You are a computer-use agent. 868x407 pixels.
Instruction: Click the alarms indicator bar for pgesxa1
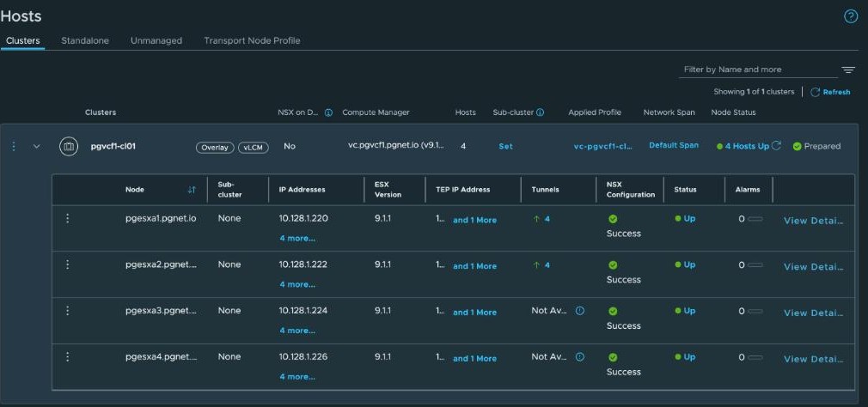coord(755,219)
